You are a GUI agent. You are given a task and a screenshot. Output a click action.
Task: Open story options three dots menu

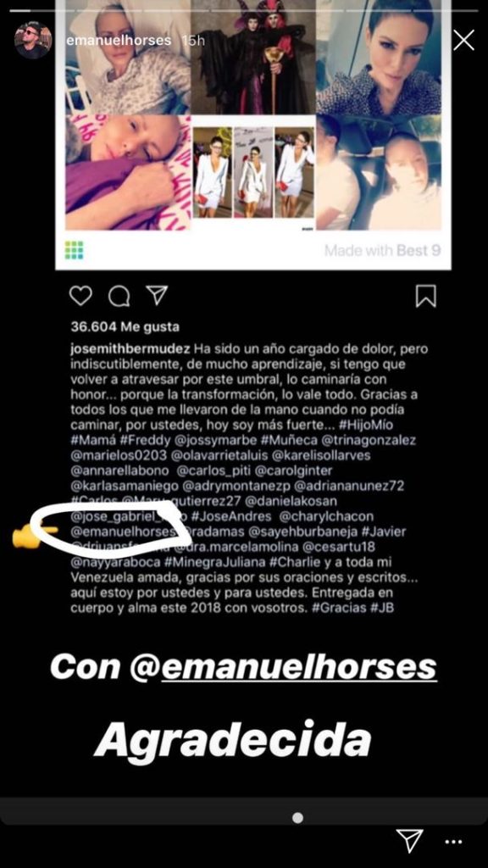(454, 842)
